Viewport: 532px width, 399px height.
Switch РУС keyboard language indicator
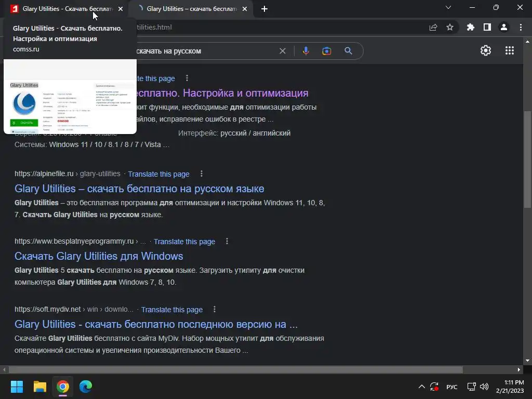point(451,387)
